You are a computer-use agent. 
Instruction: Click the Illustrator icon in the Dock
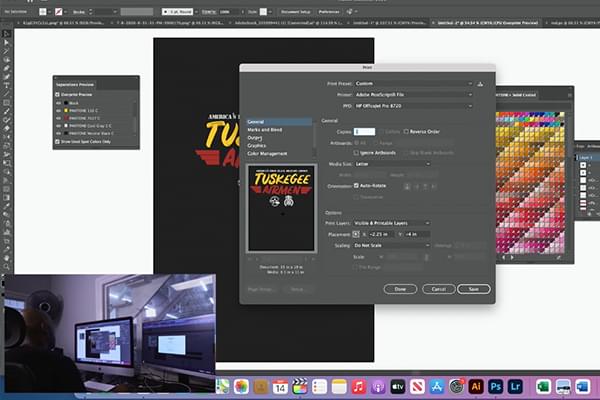click(477, 386)
